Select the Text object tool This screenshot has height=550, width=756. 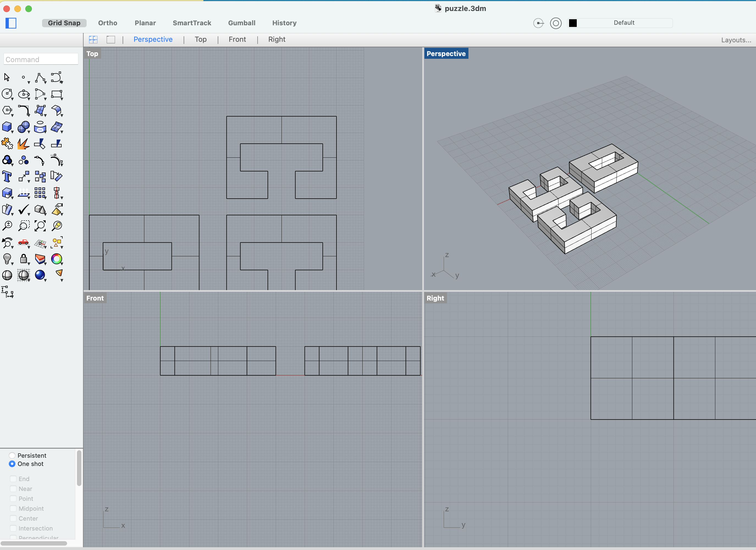7,176
